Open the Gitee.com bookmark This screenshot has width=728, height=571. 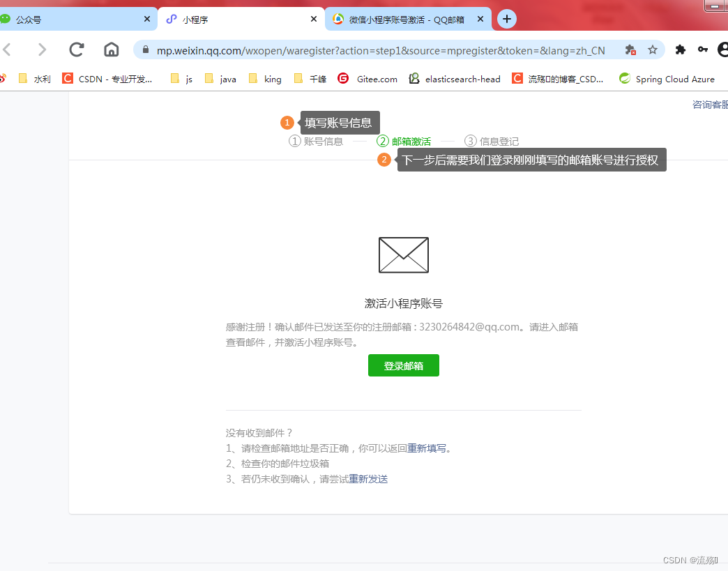pos(367,79)
